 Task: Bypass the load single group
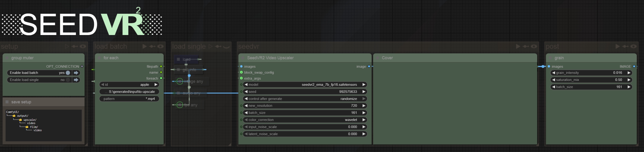(218, 46)
